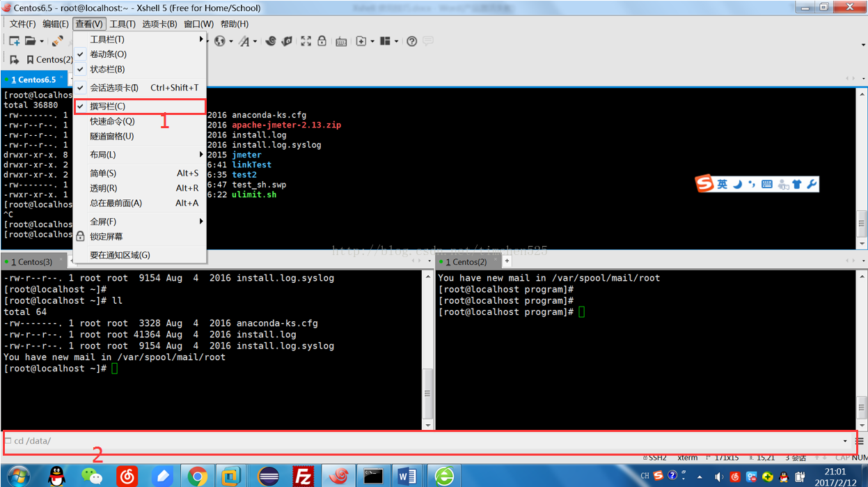Click the fullscreen arrows icon in toolbar
The width and height of the screenshot is (868, 487).
coord(306,41)
